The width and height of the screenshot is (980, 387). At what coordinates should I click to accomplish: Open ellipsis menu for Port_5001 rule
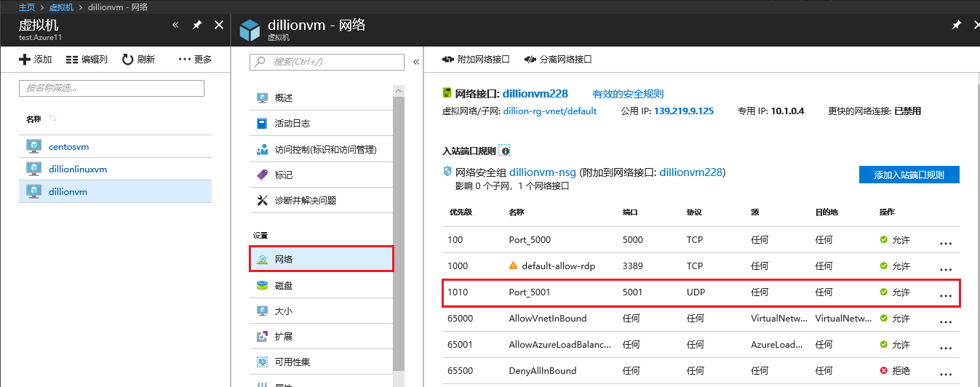945,293
